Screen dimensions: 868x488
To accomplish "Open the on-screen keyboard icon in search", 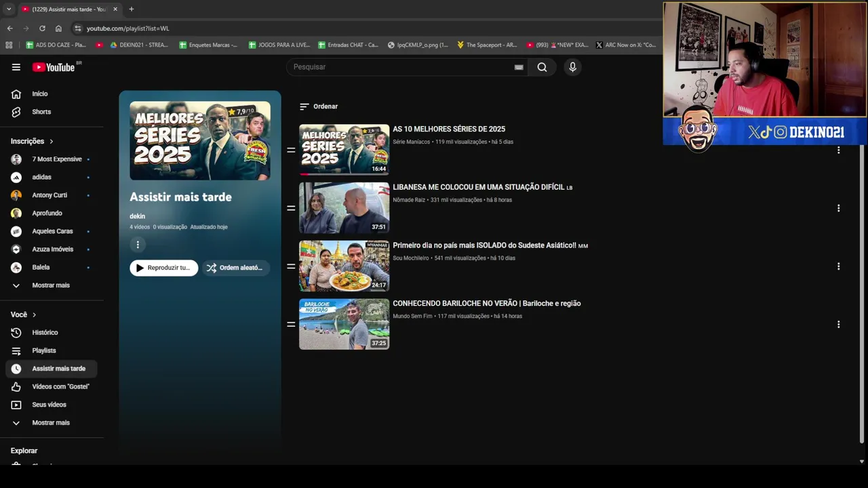I will point(519,67).
